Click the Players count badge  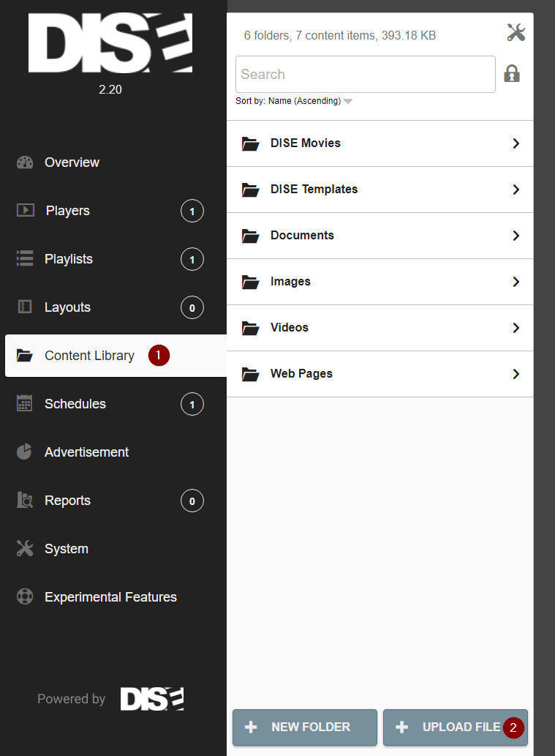(192, 211)
